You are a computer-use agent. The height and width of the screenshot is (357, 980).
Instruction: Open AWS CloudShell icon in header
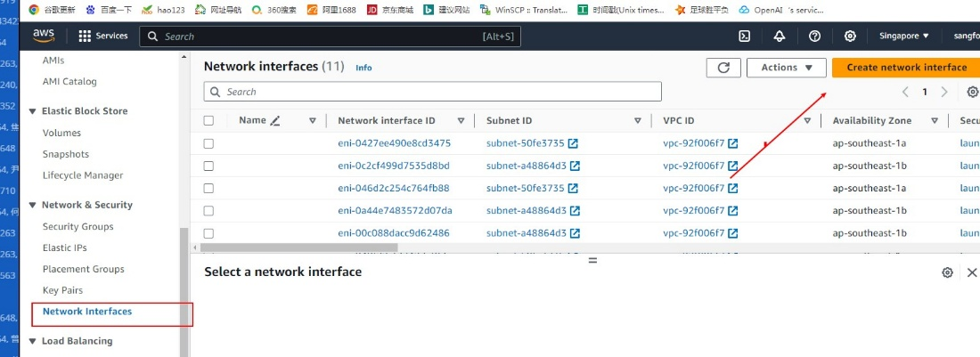click(744, 36)
